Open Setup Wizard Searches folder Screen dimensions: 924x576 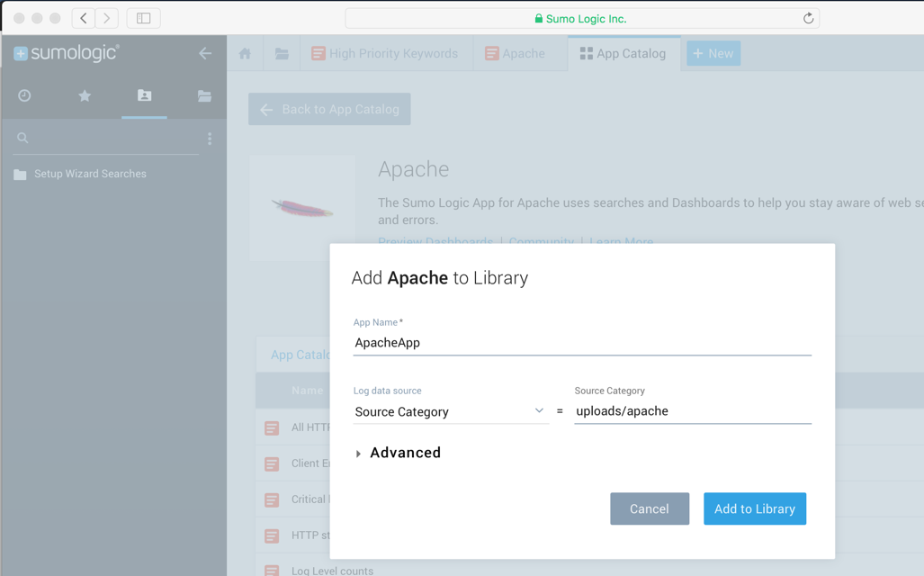point(90,174)
